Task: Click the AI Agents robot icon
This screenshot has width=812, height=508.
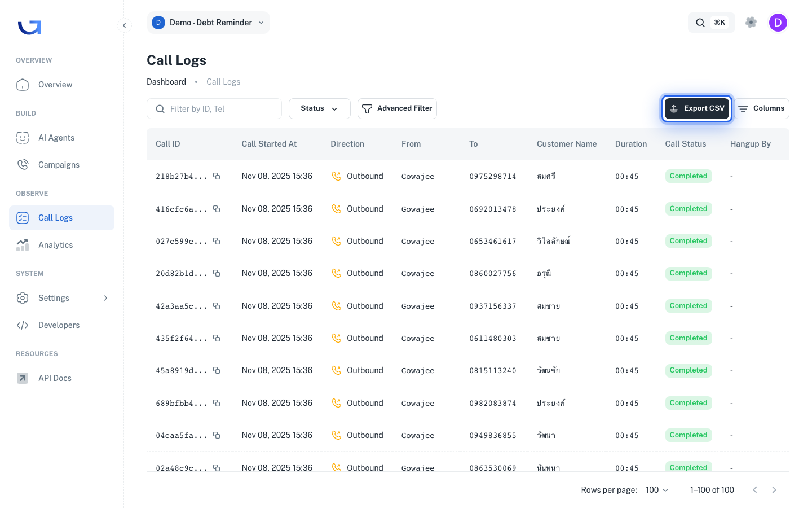Action: click(23, 138)
